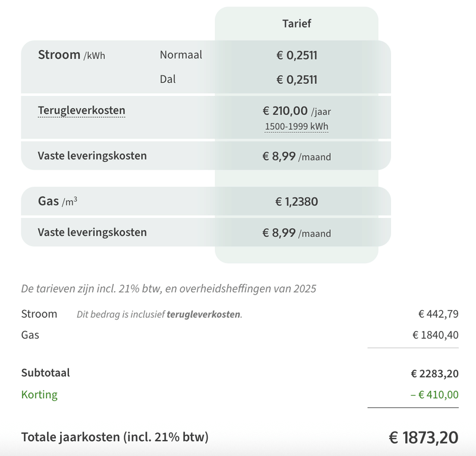Click the underlined Terugleverkosten row label
This screenshot has height=456, width=476.
(82, 111)
